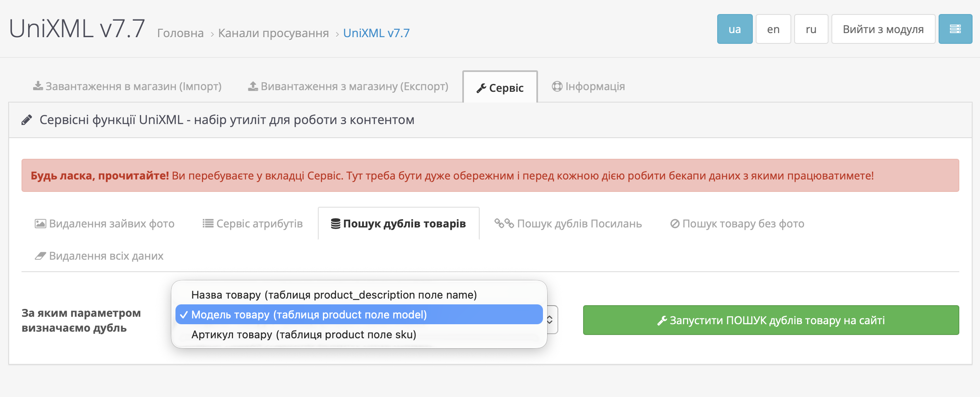This screenshot has width=980, height=397.
Task: Click the UniXML v7.7 page title
Action: (x=77, y=29)
